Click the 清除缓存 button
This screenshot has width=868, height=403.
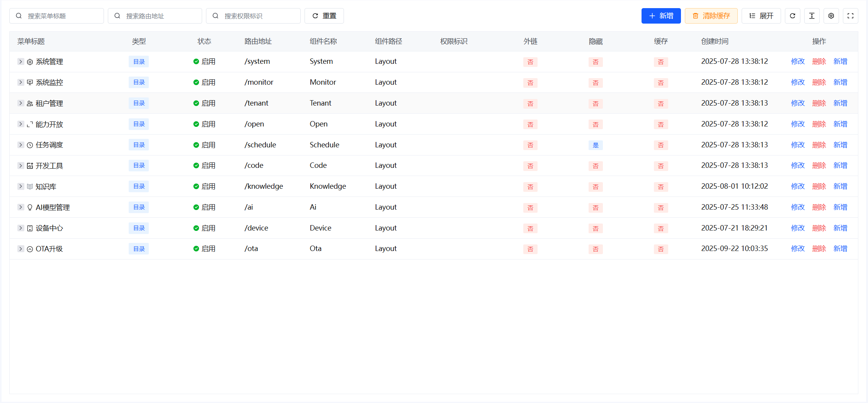tap(711, 16)
